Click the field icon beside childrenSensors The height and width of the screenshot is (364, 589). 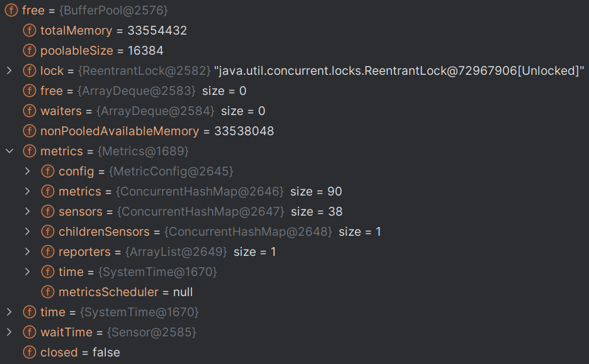click(x=48, y=231)
